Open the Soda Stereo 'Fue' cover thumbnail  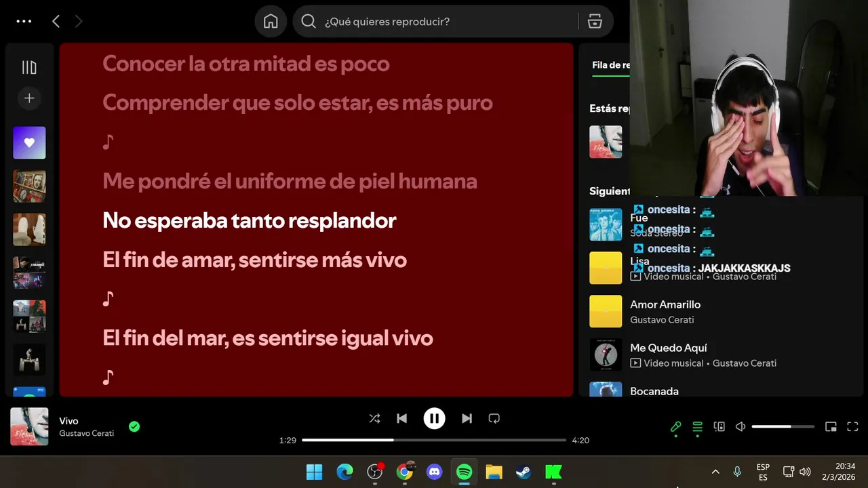(606, 224)
